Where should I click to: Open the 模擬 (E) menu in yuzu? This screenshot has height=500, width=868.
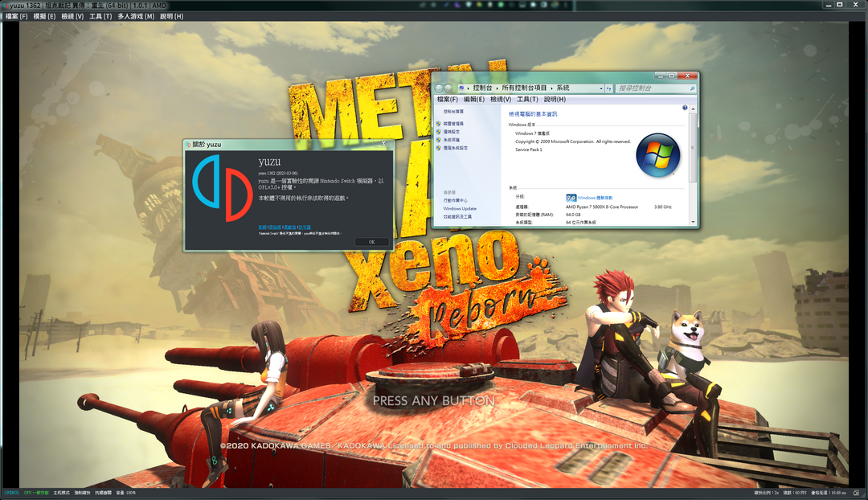(x=44, y=17)
